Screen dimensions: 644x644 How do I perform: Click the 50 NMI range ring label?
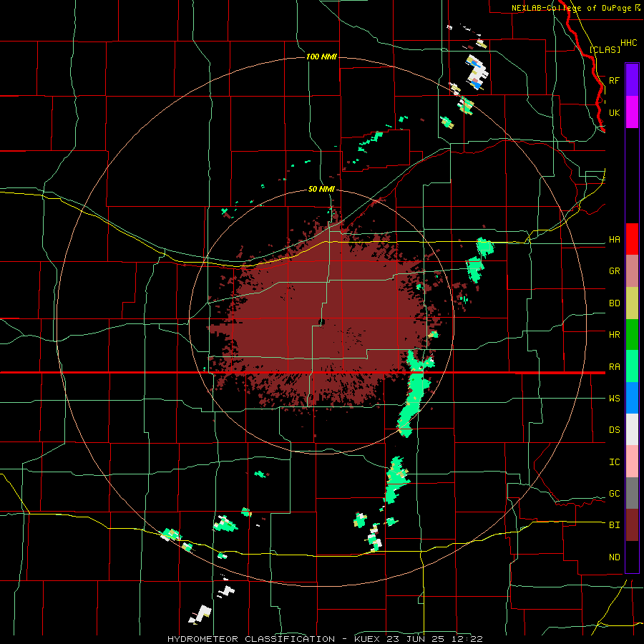tap(321, 190)
